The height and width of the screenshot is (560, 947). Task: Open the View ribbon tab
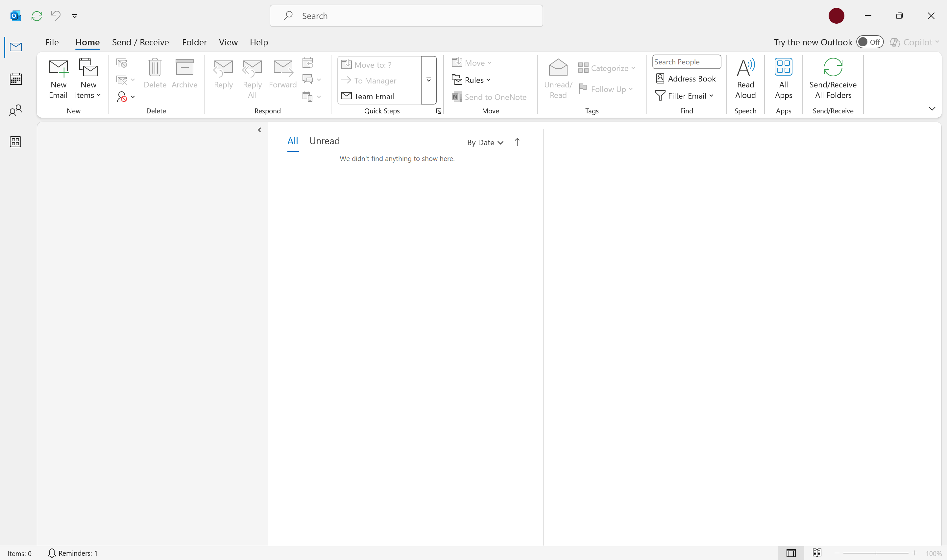click(228, 42)
